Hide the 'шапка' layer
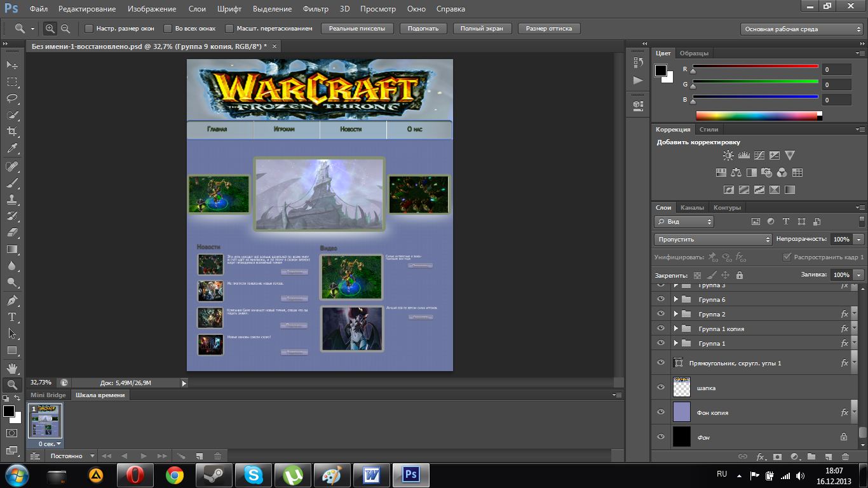The width and height of the screenshot is (868, 488). (x=661, y=388)
